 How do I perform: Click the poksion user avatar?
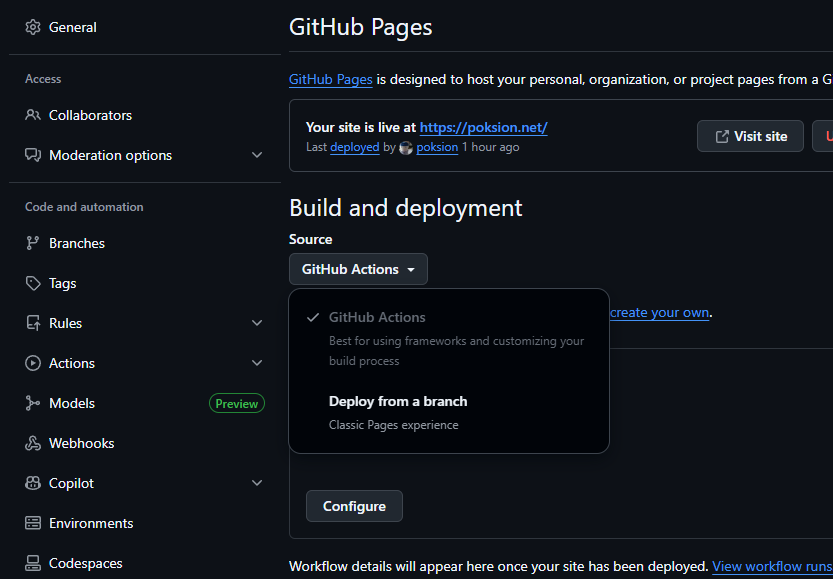406,147
